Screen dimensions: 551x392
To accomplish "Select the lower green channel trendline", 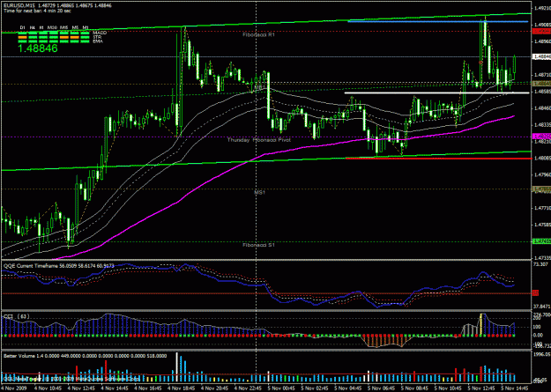I will [x=265, y=161].
